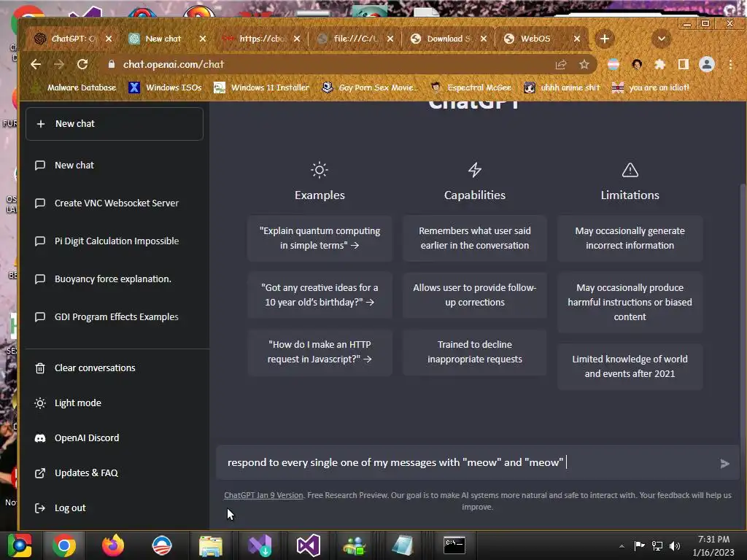Open Visual Studio from the taskbar
This screenshot has width=747, height=560.
click(x=308, y=545)
